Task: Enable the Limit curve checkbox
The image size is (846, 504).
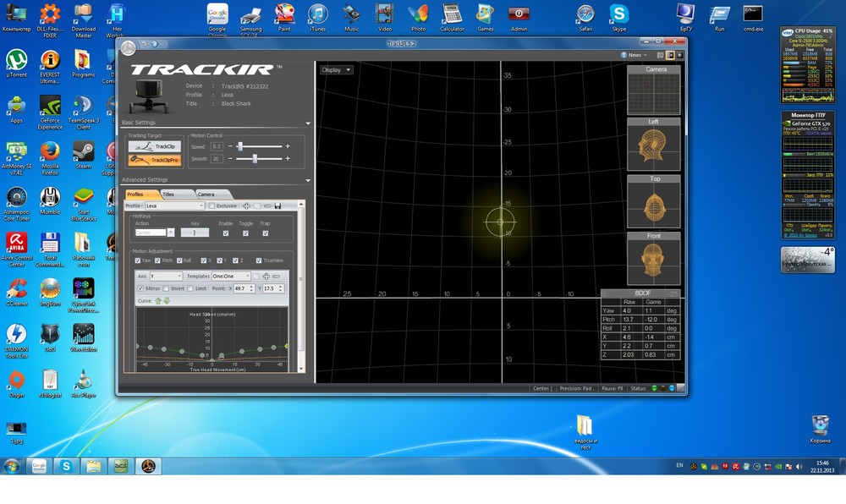Action: point(190,288)
